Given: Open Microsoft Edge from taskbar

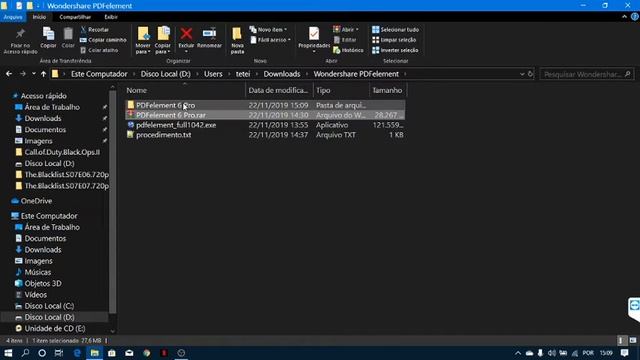Looking at the screenshot, I should click(77, 353).
